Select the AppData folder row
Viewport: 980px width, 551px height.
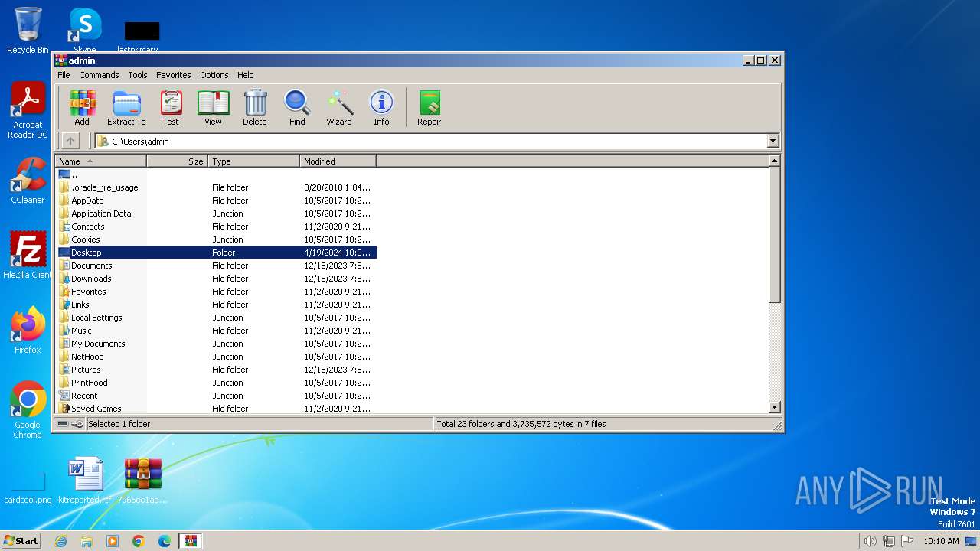[217, 201]
